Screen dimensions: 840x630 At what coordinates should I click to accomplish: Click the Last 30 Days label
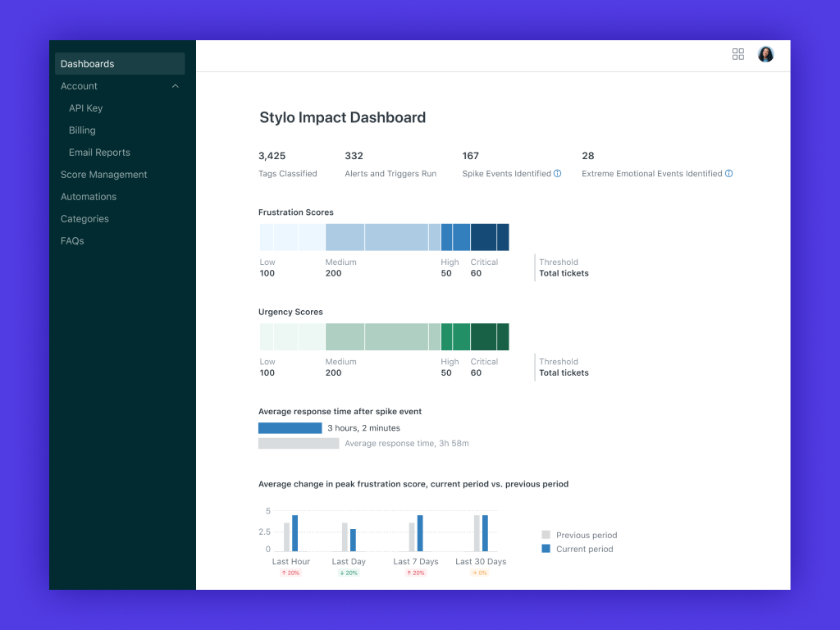tap(481, 561)
